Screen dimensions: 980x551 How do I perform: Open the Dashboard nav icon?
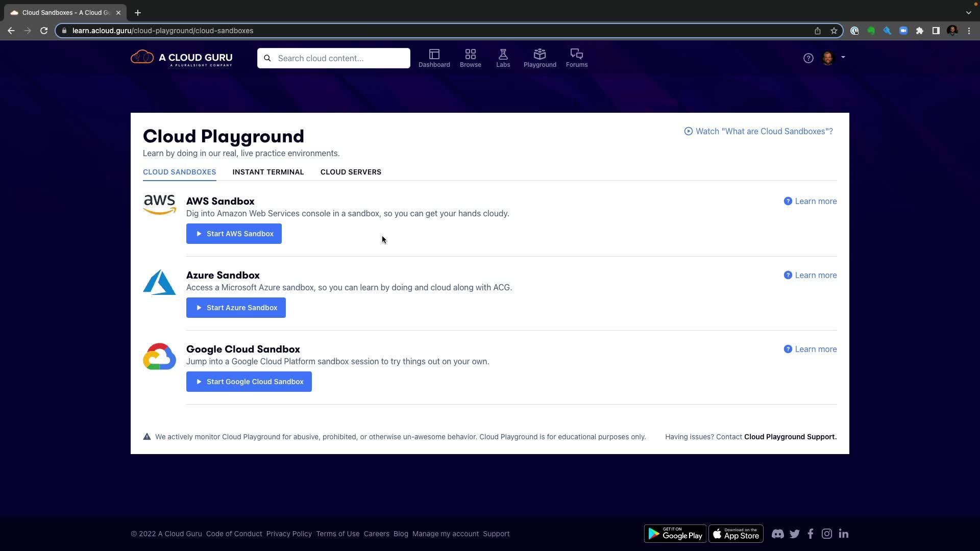pyautogui.click(x=434, y=55)
